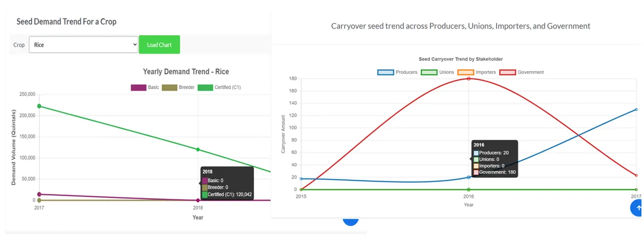
Task: Click the Producers 2015 data point
Action: click(301, 179)
